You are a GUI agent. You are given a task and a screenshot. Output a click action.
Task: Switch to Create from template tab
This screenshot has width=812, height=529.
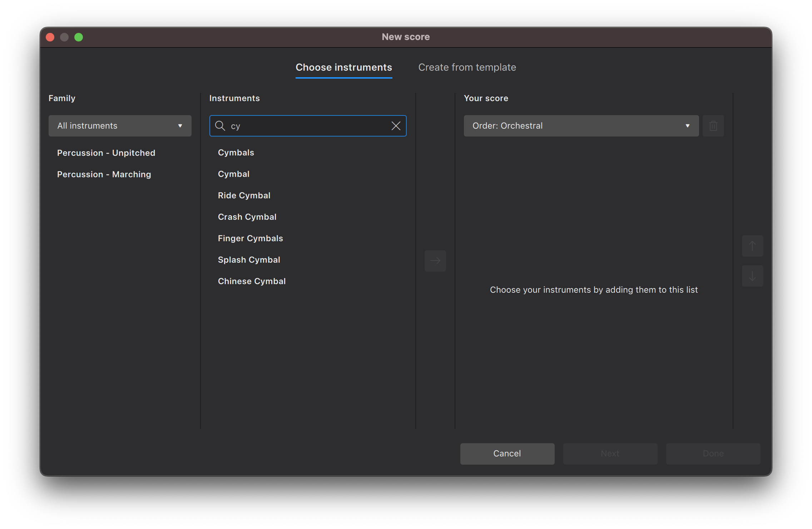(x=467, y=68)
